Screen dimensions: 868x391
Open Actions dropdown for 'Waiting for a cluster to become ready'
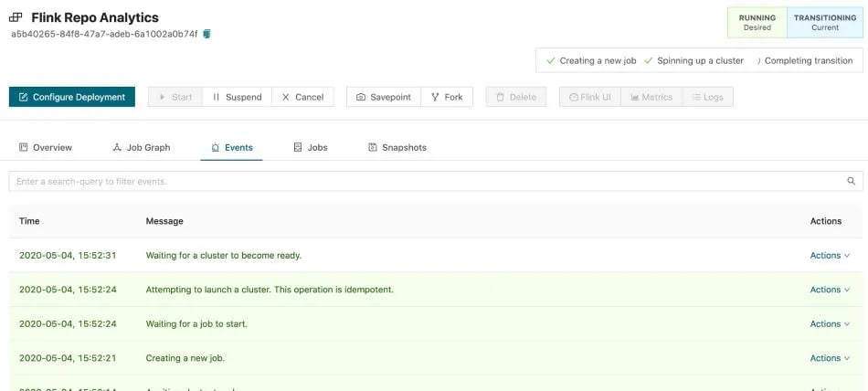click(830, 255)
